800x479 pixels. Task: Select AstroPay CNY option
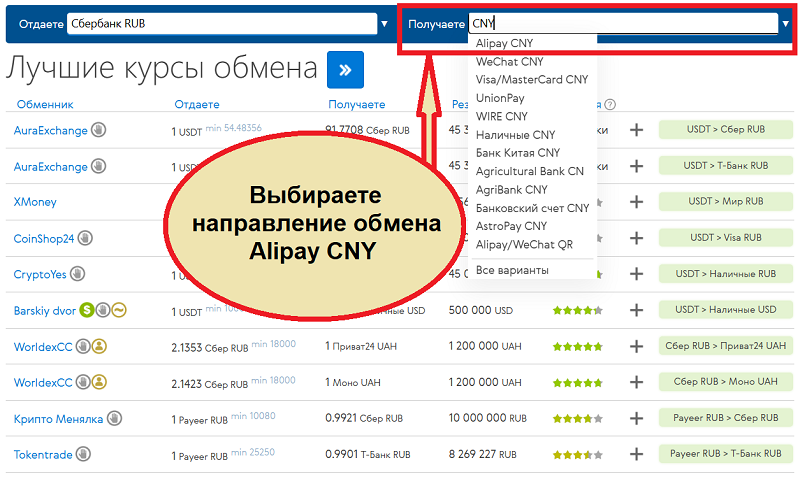pos(511,226)
